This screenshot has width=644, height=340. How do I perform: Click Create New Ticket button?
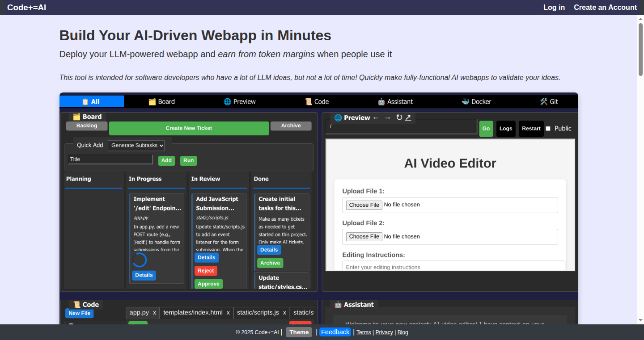click(x=189, y=128)
